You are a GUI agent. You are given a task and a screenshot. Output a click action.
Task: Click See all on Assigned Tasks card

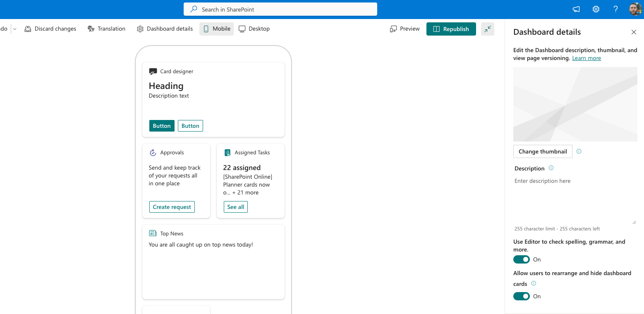point(236,207)
